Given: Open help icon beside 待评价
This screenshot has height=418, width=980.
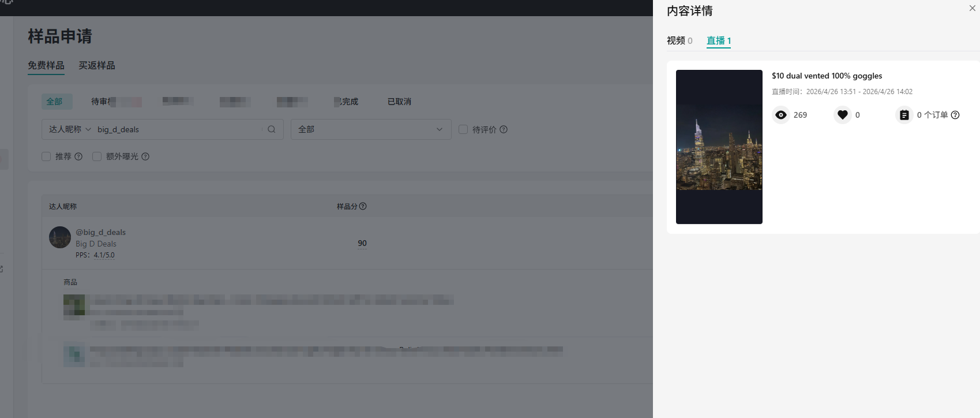Looking at the screenshot, I should (504, 129).
